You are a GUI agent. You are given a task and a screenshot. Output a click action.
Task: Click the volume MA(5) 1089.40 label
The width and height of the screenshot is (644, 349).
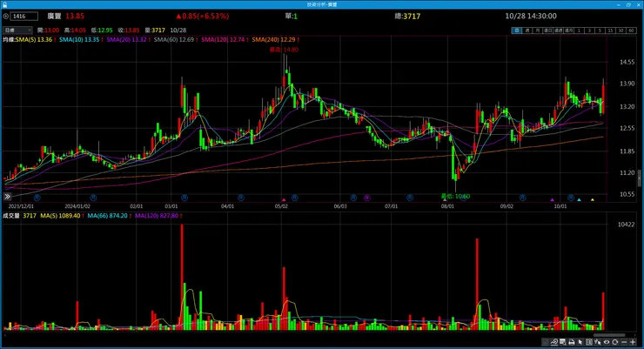click(60, 216)
